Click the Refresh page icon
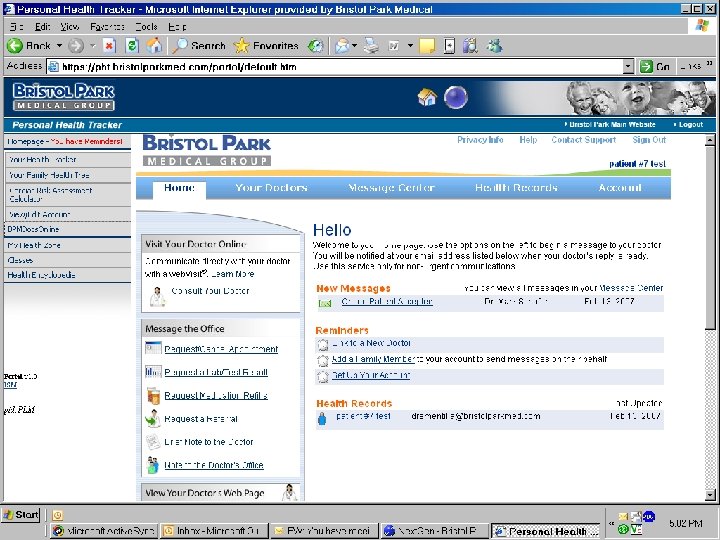The width and height of the screenshot is (720, 540). [x=132, y=45]
